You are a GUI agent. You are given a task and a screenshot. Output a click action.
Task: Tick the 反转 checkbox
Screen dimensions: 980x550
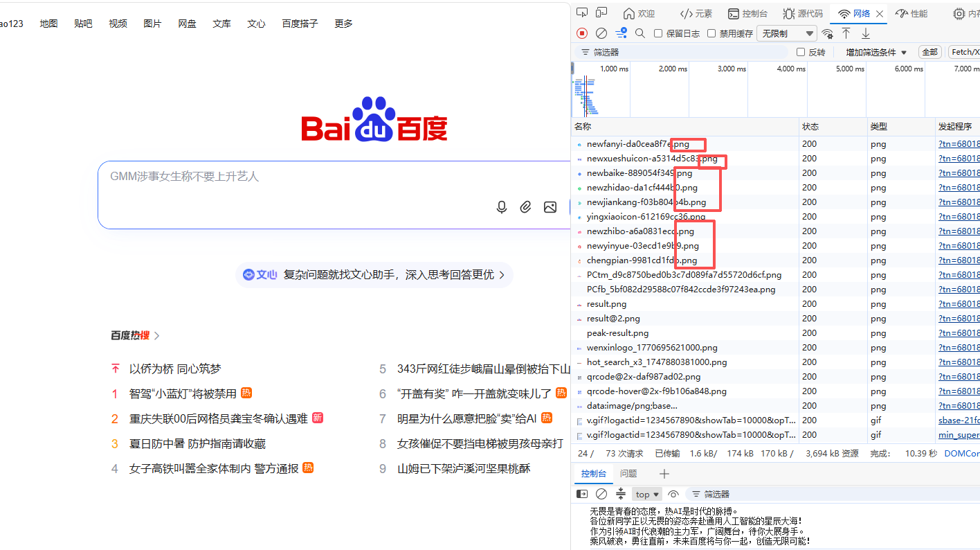pyautogui.click(x=801, y=52)
